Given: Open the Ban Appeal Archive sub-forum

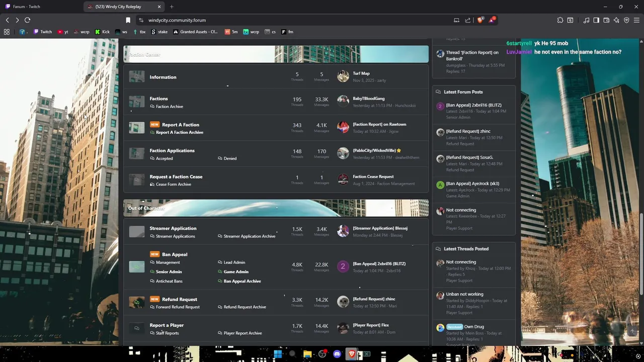Looking at the screenshot, I should coord(243,281).
